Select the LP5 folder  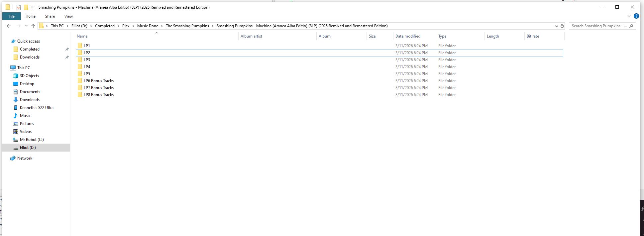[x=87, y=74]
